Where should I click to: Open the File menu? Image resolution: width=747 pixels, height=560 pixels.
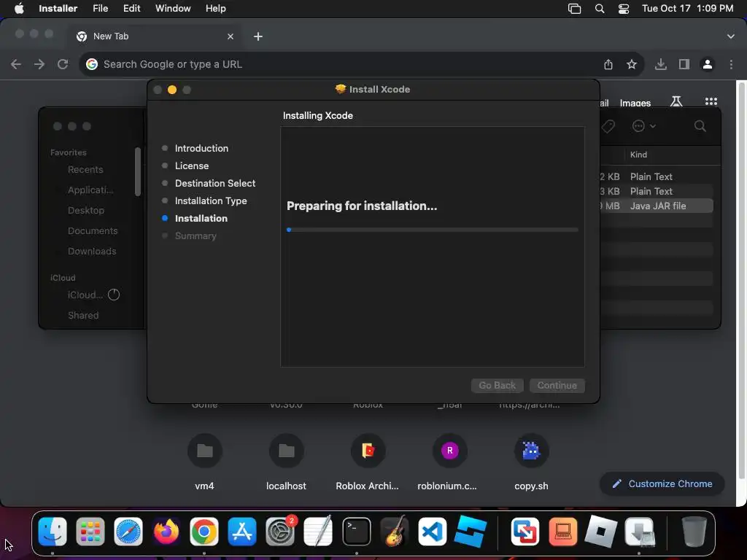tap(101, 9)
